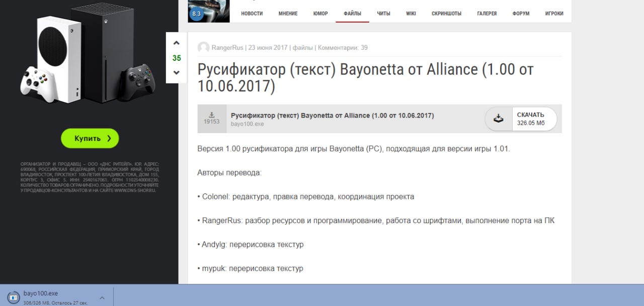Image resolution: width=644 pixels, height=306 pixels.
Task: Select the ФАЙЛЫ tab
Action: tap(352, 14)
